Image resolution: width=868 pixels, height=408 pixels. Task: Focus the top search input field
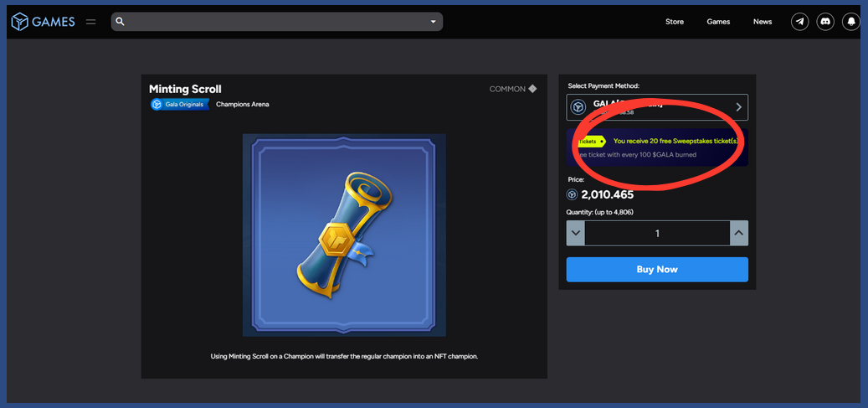[x=277, y=22]
